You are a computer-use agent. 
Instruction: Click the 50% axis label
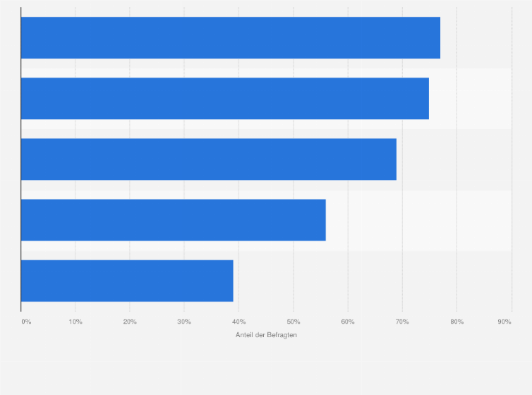coord(294,322)
